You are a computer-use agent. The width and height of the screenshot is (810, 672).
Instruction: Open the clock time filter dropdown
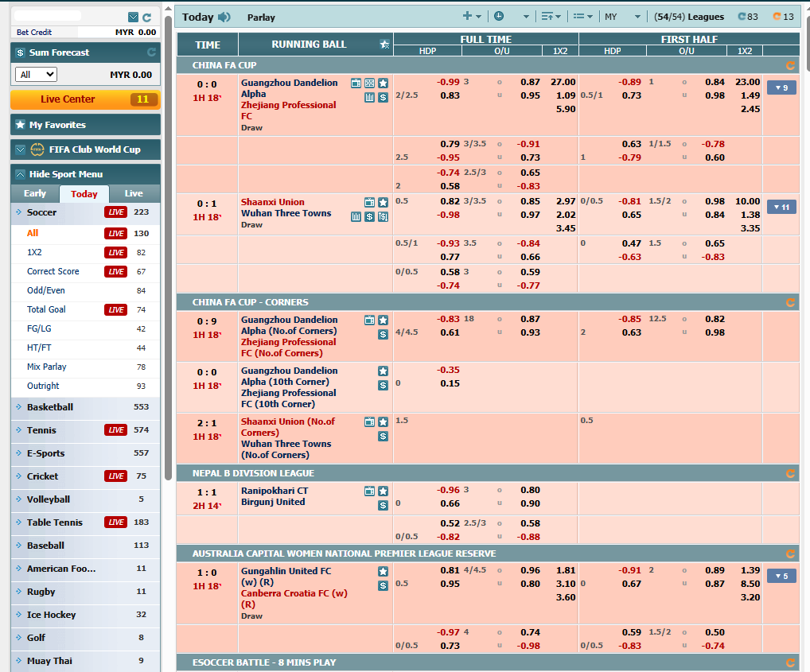510,16
